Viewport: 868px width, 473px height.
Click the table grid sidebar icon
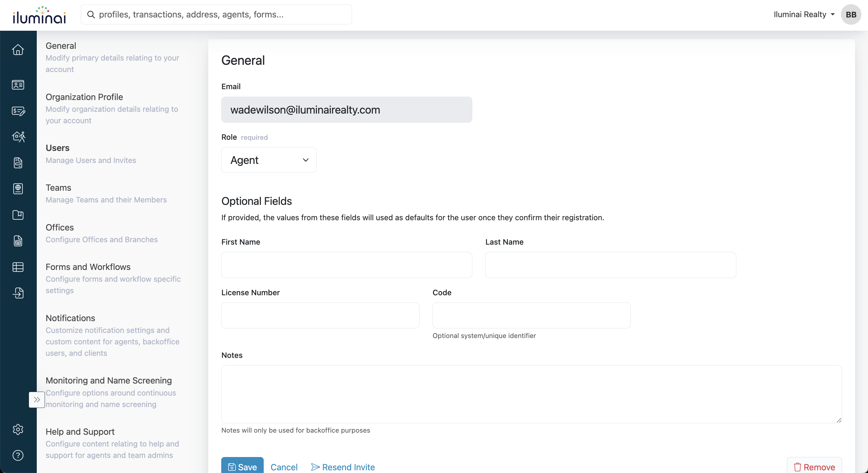(18, 267)
